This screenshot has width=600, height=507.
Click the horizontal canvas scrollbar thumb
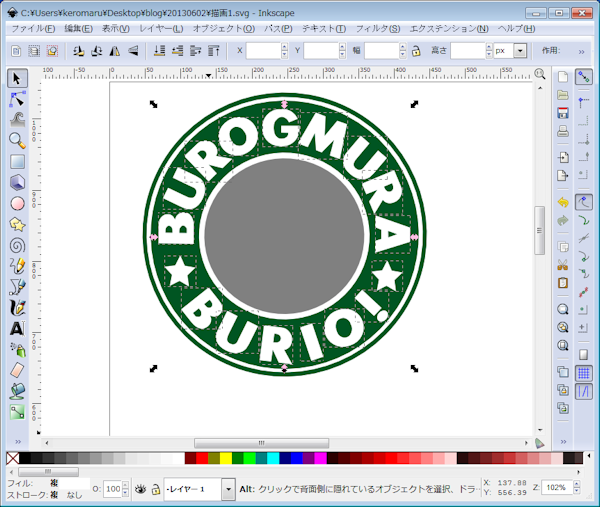coord(261,443)
